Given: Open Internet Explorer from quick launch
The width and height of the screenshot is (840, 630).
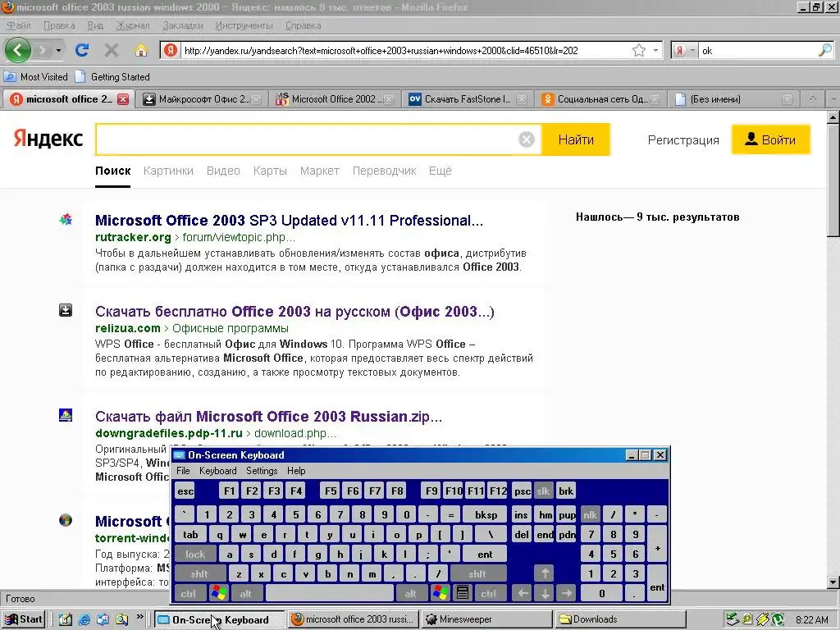Looking at the screenshot, I should coord(84,619).
